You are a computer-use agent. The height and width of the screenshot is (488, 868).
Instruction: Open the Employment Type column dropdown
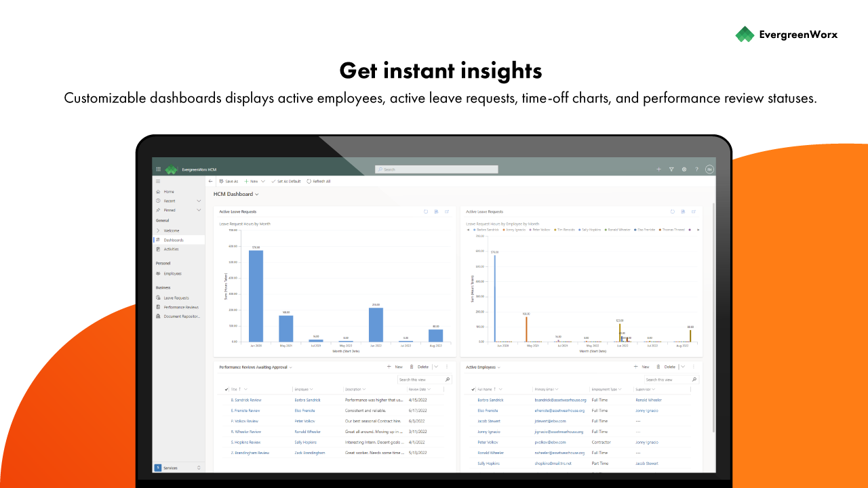(x=620, y=390)
